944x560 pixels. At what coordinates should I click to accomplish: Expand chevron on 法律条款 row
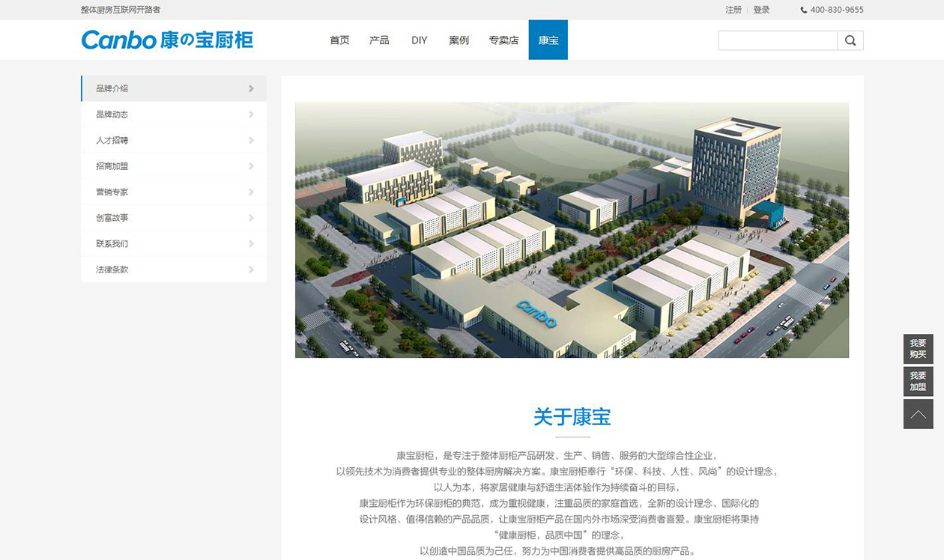[x=251, y=270]
